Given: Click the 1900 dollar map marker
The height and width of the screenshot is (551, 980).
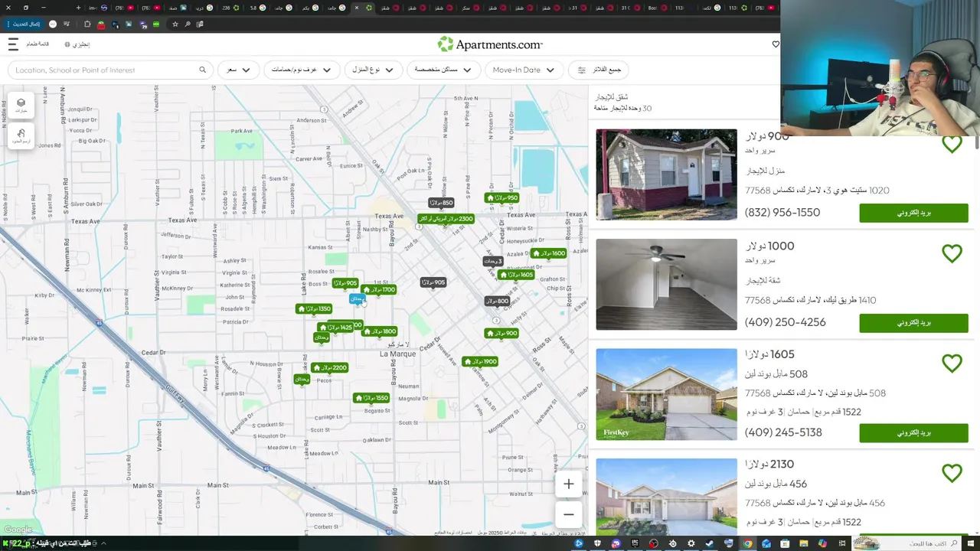Looking at the screenshot, I should pyautogui.click(x=480, y=361).
